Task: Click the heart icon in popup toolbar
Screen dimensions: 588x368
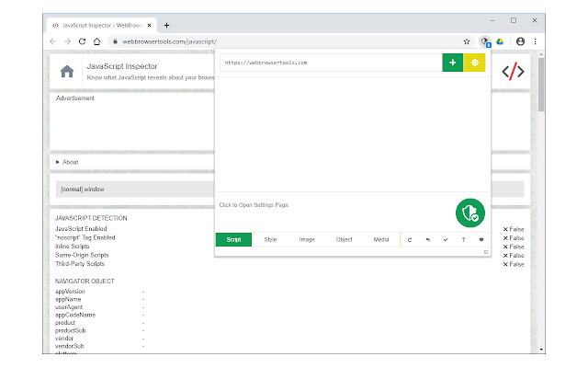Action: (481, 240)
